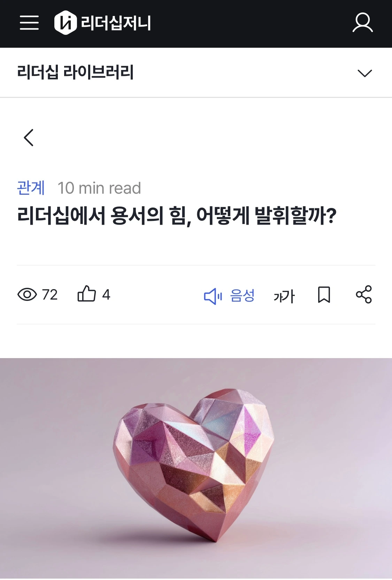
Task: Change font size with 가가 button
Action: point(284,296)
